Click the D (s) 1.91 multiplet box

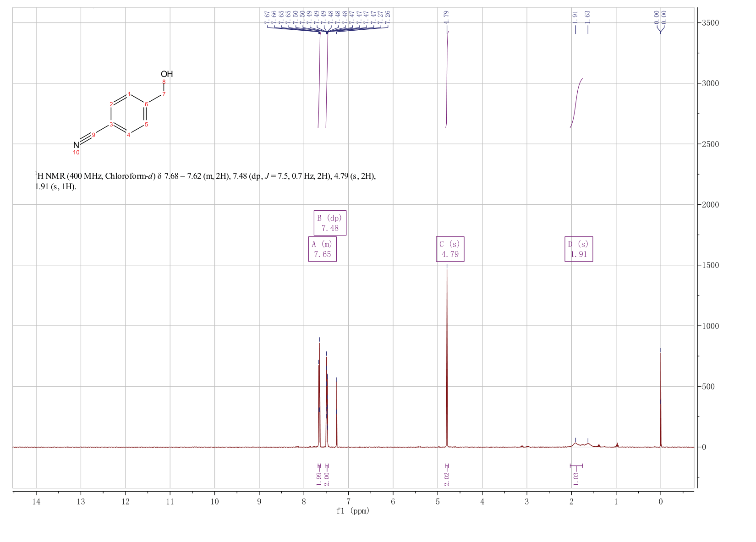[579, 249]
